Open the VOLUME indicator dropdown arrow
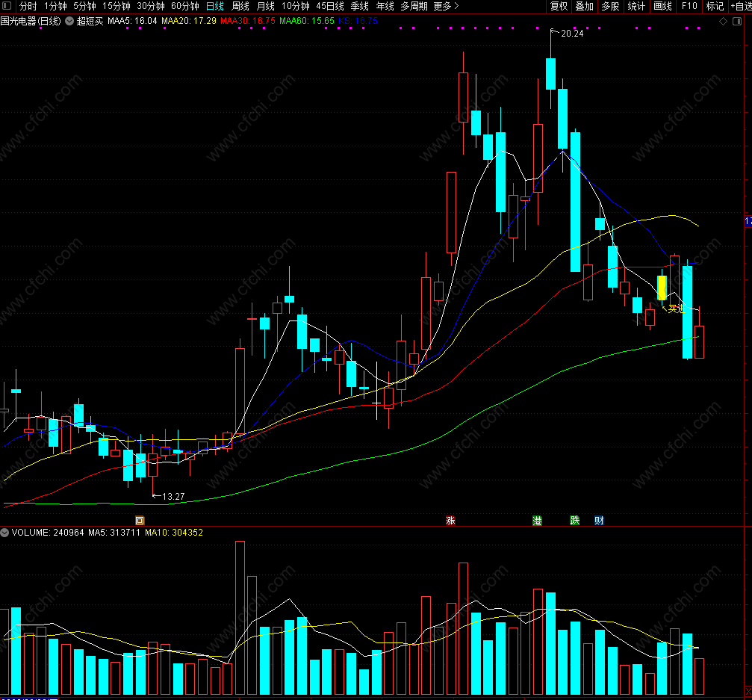The image size is (752, 700). [x=4, y=533]
